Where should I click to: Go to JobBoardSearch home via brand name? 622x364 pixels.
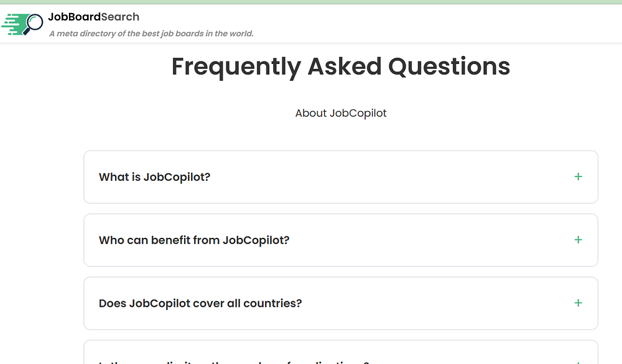pyautogui.click(x=93, y=17)
